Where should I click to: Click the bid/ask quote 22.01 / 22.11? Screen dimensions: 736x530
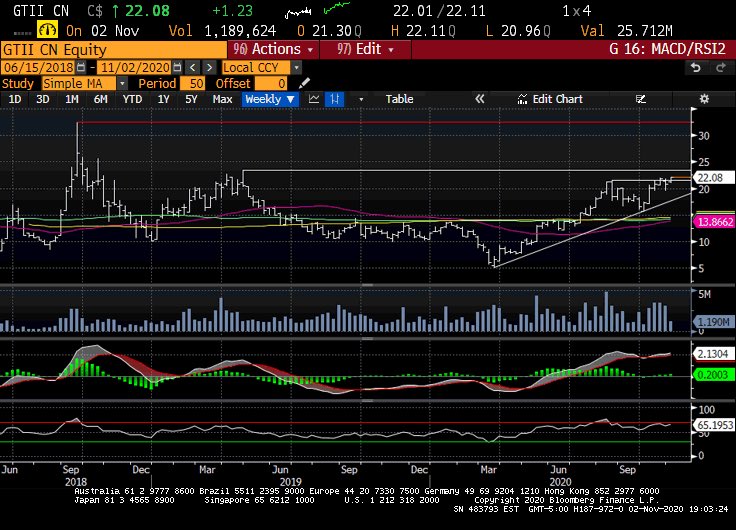[x=439, y=11]
